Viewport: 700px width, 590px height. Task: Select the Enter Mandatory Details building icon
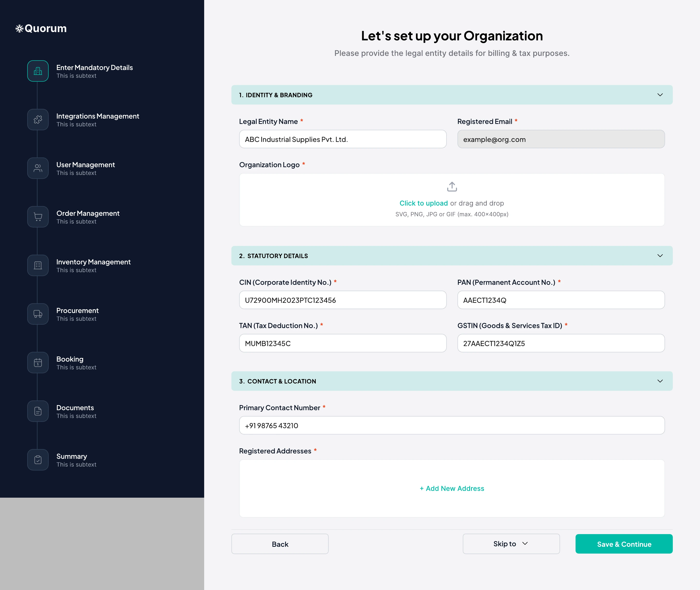coord(38,71)
